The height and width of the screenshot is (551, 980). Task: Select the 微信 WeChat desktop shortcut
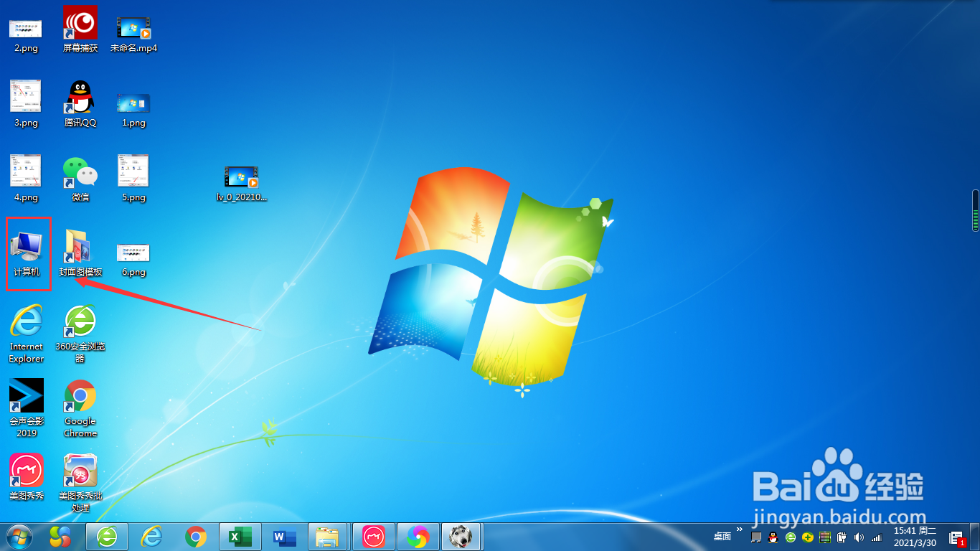click(80, 179)
